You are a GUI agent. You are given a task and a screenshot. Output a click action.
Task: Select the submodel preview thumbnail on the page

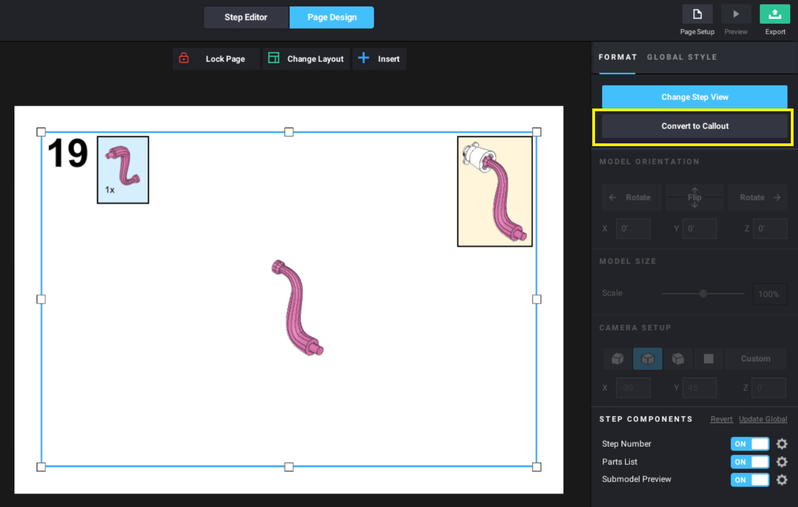494,191
